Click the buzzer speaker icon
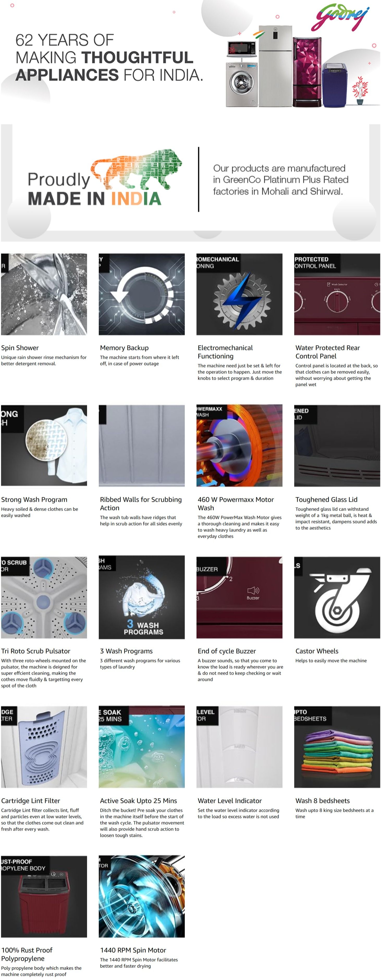The width and height of the screenshot is (381, 980). coord(253,593)
